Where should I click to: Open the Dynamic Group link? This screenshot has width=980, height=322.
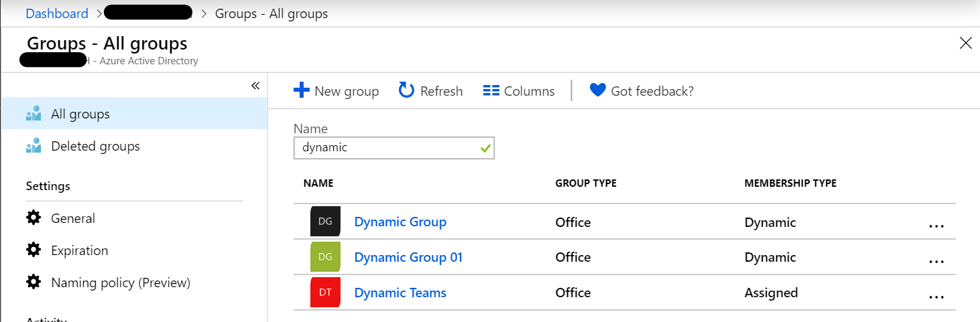coord(400,222)
